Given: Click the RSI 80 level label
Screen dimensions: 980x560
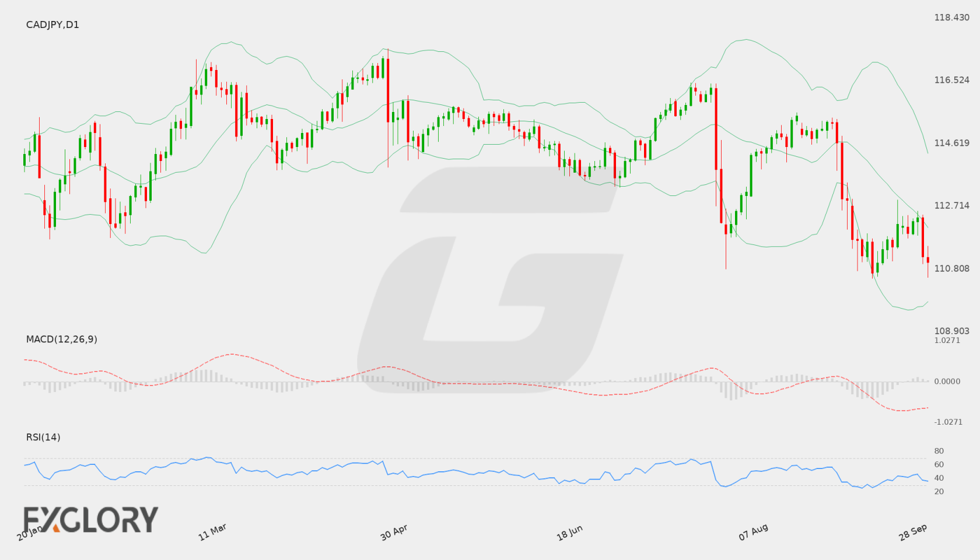Looking at the screenshot, I should pos(939,451).
